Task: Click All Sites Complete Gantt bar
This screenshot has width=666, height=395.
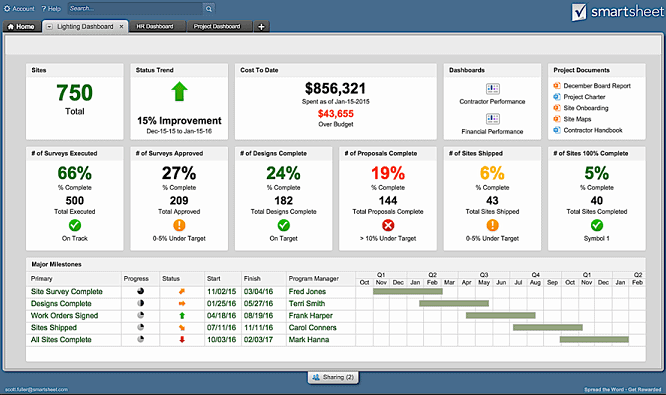Action: (594, 339)
